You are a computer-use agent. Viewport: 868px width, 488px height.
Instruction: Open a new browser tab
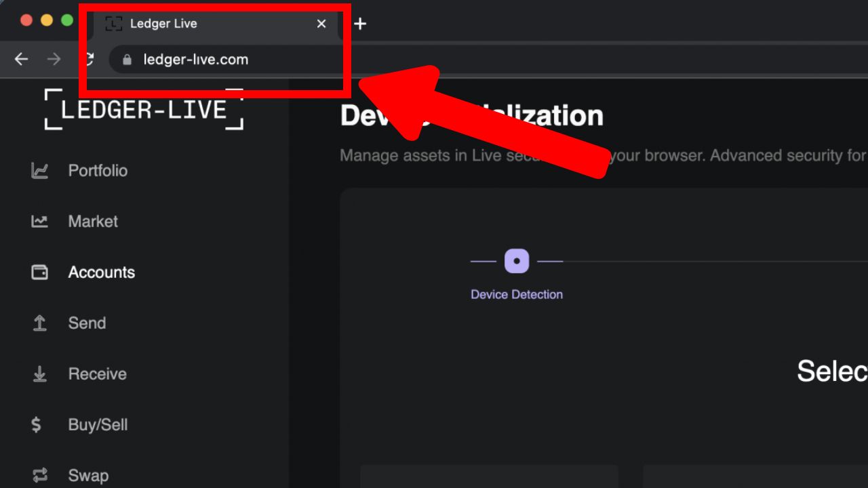tap(360, 24)
